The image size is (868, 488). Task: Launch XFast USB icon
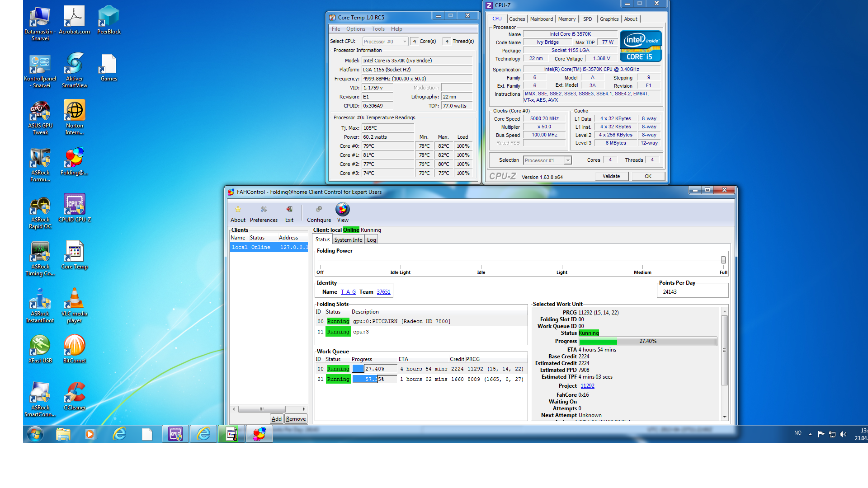pos(40,349)
